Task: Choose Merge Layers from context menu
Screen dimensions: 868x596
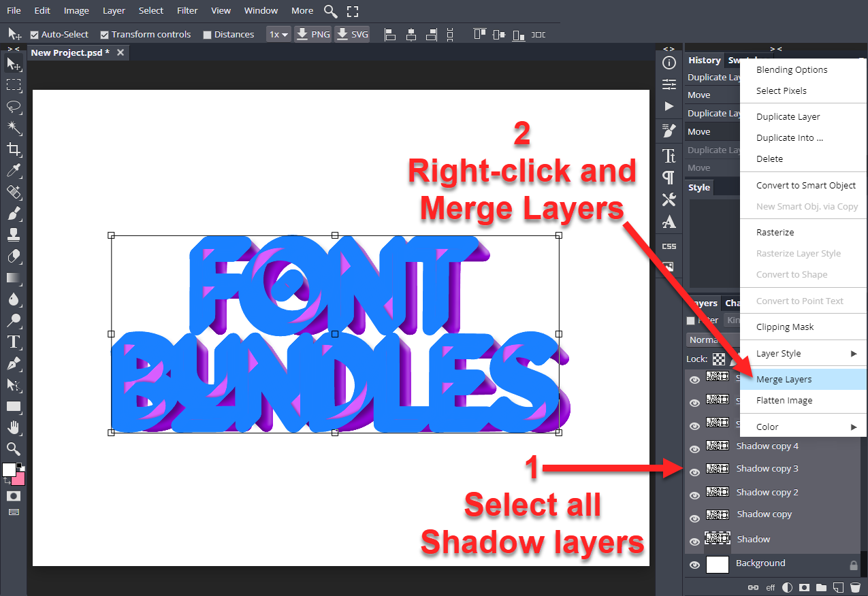Action: point(803,379)
